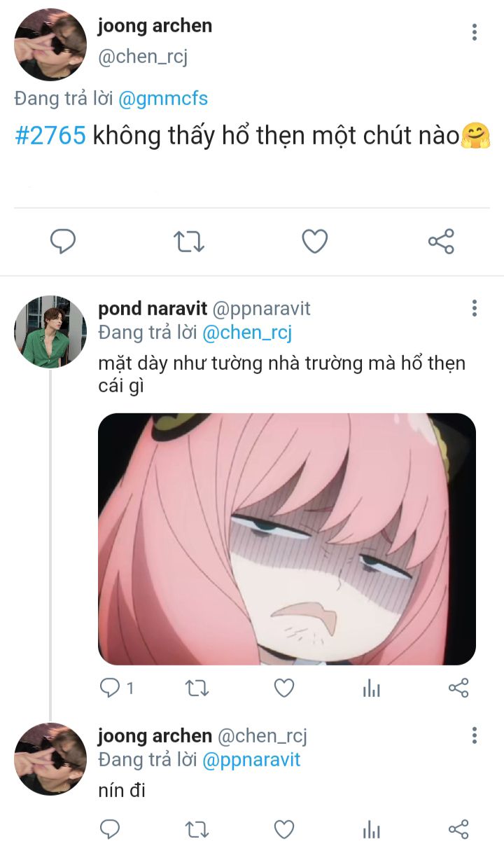Open the @gmmcfs mention link
504x851 pixels.
163,99
